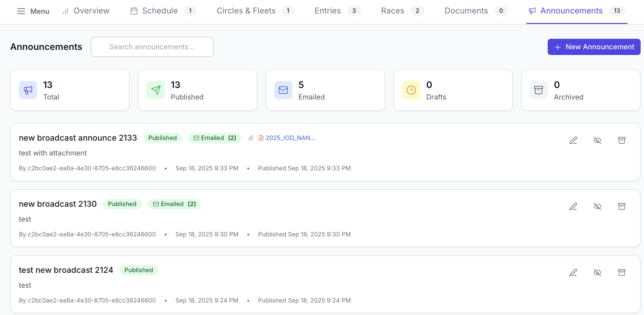This screenshot has height=315, width=644.
Task: Click pencil icon for 'new broadcast 2130'
Action: [x=573, y=206]
